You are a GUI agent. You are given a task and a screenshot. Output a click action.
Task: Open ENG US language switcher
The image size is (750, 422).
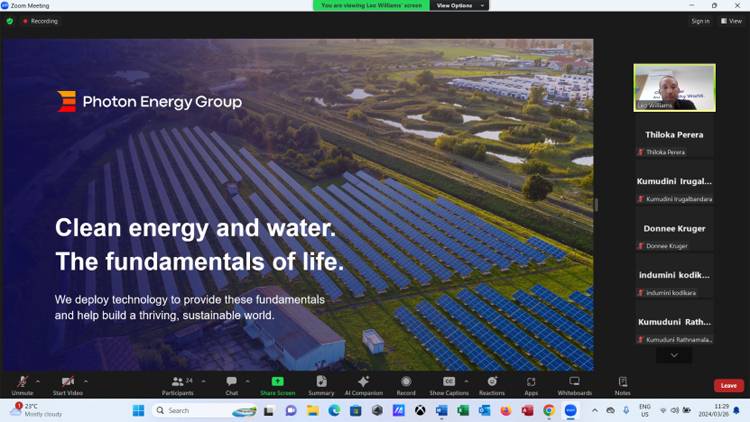645,411
